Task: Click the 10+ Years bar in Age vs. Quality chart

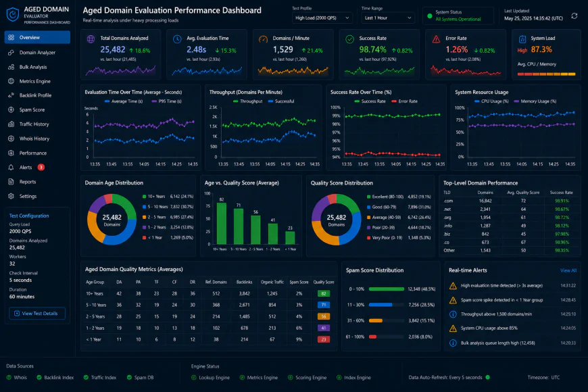Action: [x=222, y=223]
